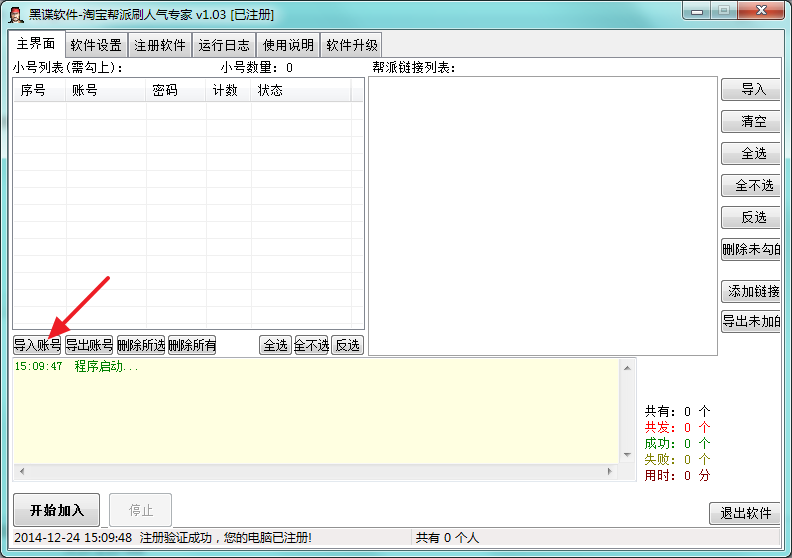Click the red 共发: 0 个 counter

[677, 427]
